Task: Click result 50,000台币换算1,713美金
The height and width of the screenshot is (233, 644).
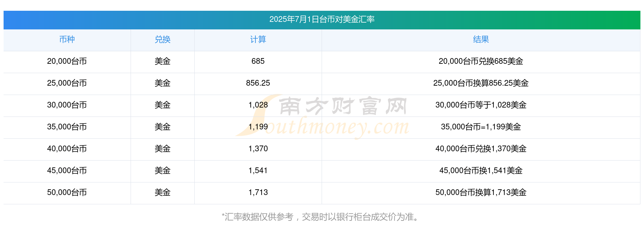Action: tap(481, 192)
